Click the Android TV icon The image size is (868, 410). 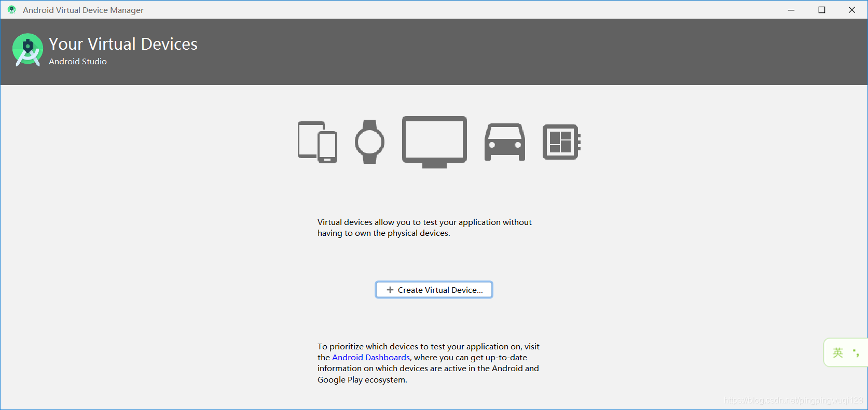point(434,142)
